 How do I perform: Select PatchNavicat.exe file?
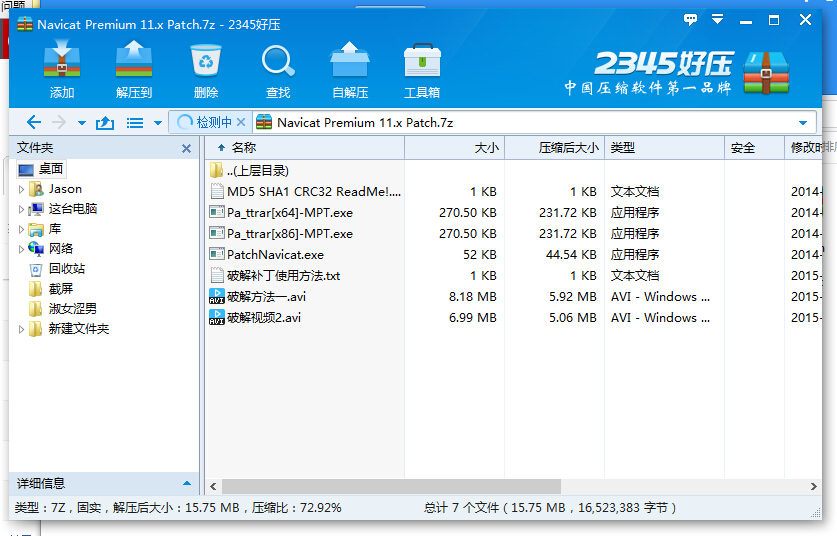pos(514,255)
